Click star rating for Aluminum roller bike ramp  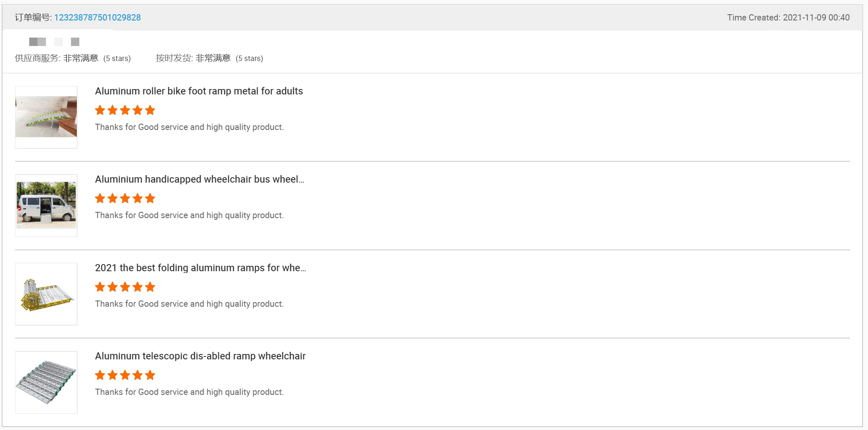(x=125, y=110)
